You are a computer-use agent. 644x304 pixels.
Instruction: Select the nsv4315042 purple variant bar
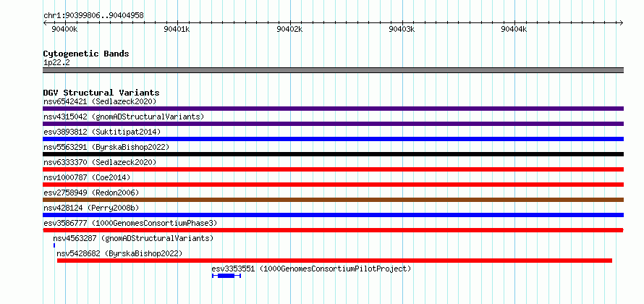333,124
